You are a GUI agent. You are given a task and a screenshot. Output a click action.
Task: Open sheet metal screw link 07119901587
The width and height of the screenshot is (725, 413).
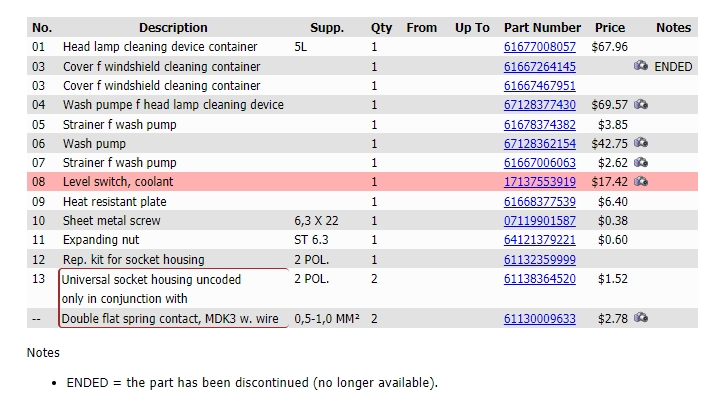(x=540, y=221)
